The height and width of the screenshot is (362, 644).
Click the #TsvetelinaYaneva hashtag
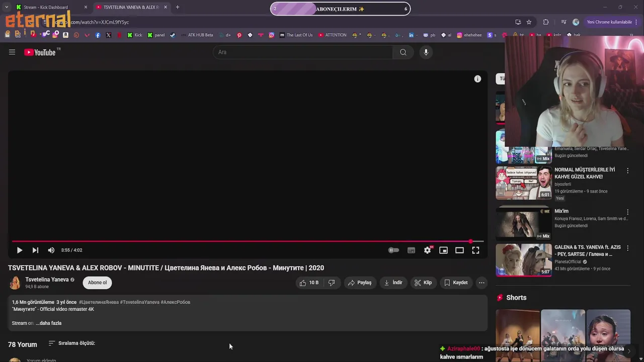[139, 302]
